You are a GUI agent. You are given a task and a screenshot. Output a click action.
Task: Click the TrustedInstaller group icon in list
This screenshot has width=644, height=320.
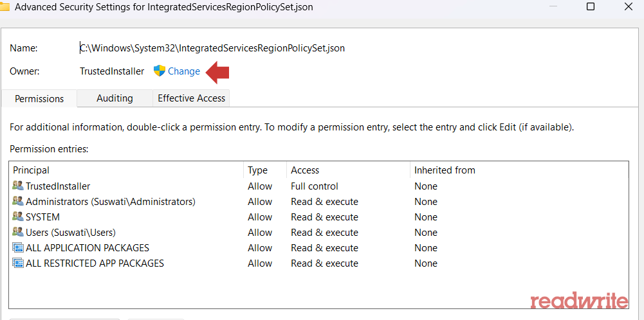tap(17, 186)
